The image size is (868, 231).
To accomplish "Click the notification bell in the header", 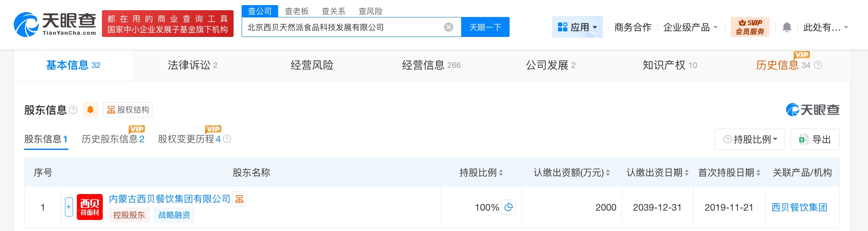I will (786, 27).
